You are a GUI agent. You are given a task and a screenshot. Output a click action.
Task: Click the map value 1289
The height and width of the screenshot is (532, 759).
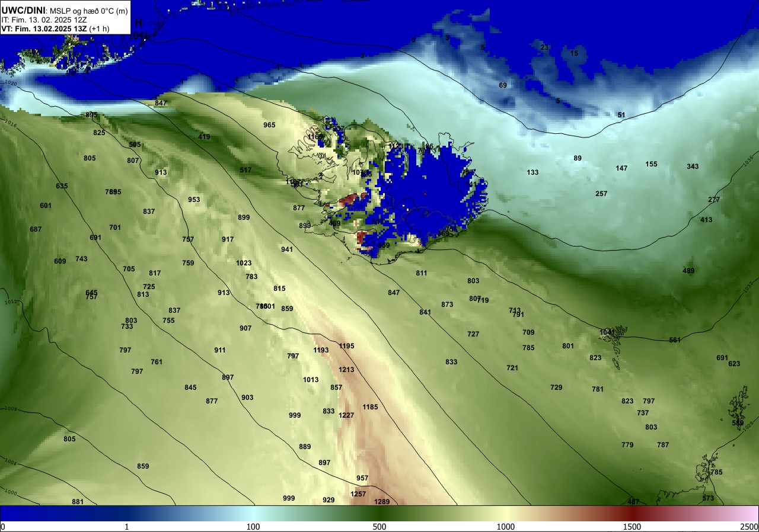[382, 502]
